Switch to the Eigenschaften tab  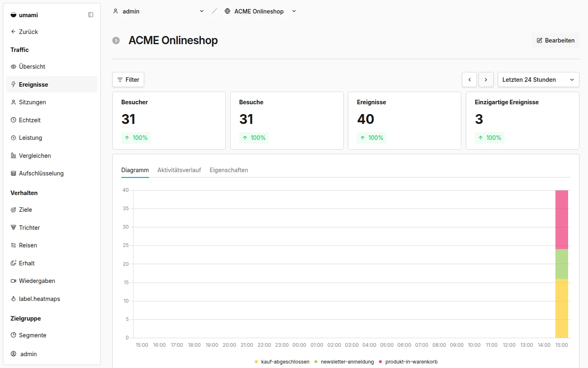coord(229,170)
